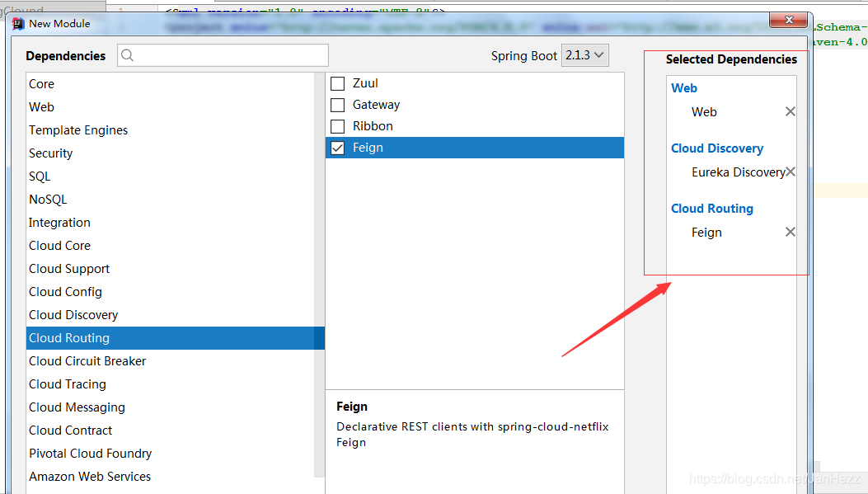Click Web heading in Selected Dependencies
868x494 pixels.
pos(684,88)
